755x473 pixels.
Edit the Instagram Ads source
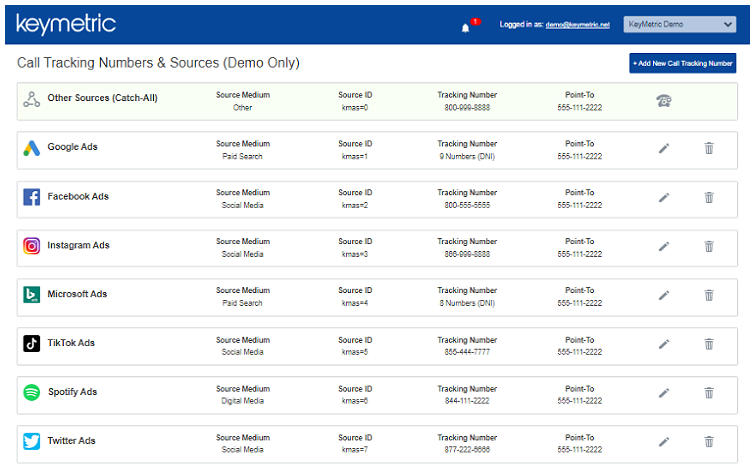(664, 247)
